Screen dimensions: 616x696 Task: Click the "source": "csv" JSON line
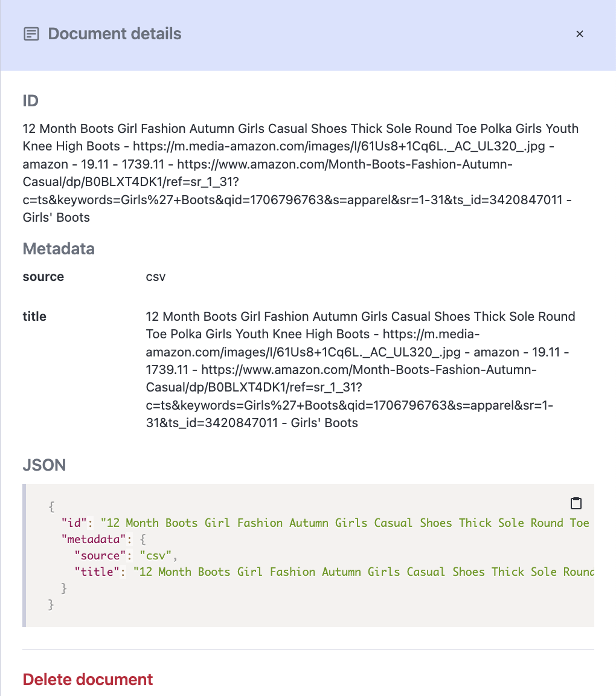click(126, 556)
